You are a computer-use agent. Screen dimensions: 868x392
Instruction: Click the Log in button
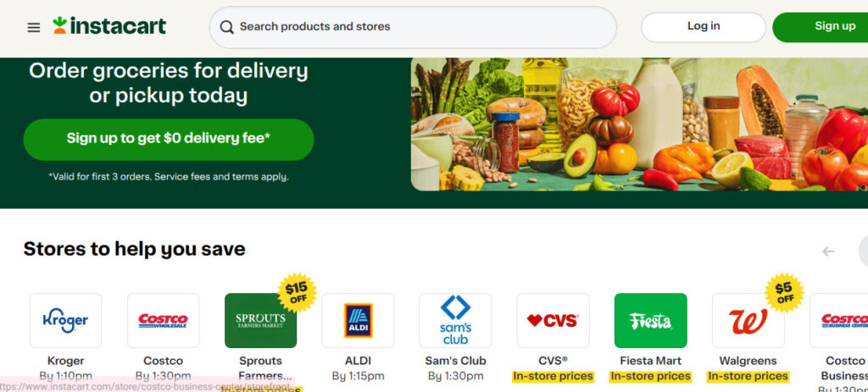[x=704, y=27]
